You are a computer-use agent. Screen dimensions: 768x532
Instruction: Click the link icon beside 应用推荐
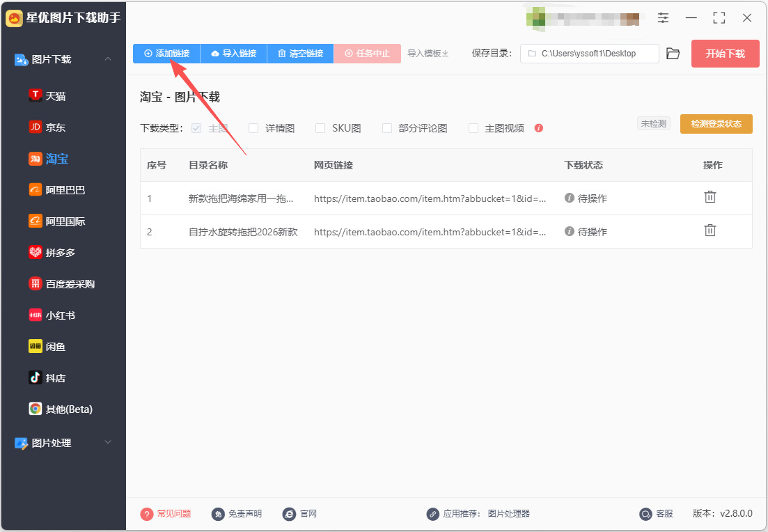tap(432, 514)
